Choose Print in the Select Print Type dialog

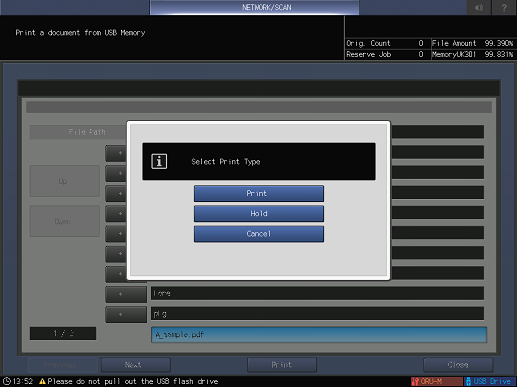(259, 194)
